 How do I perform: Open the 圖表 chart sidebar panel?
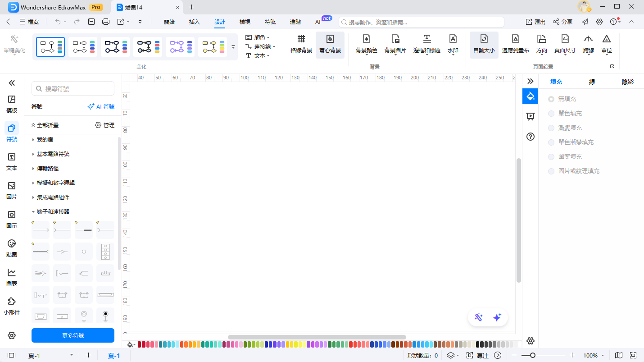coord(12,277)
